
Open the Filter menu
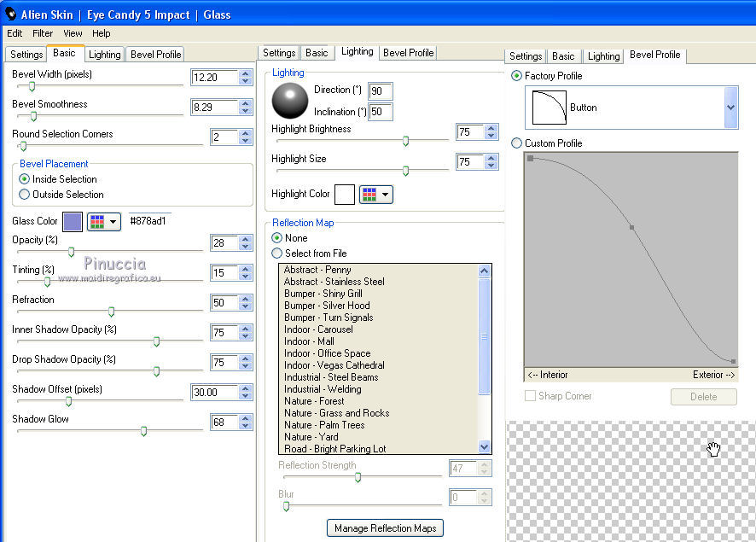(43, 33)
